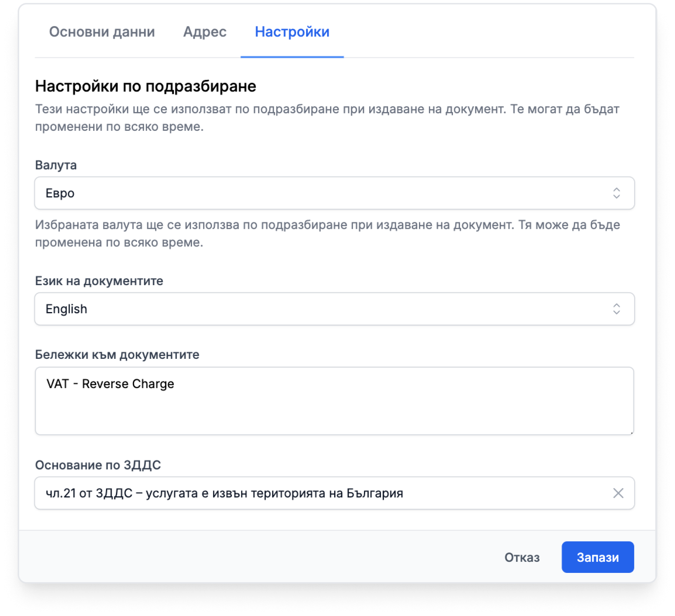Click the currency help text starting with Избраната валута

327,234
